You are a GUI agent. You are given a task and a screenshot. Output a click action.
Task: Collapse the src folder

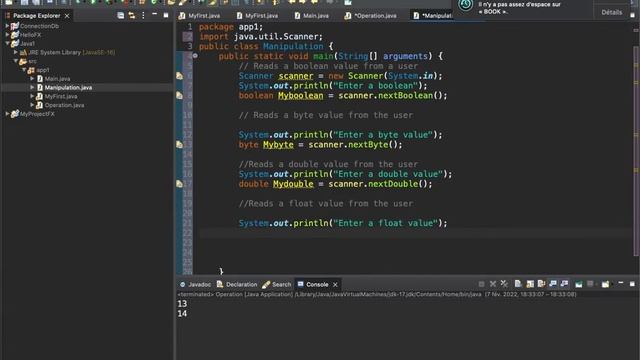pos(16,61)
